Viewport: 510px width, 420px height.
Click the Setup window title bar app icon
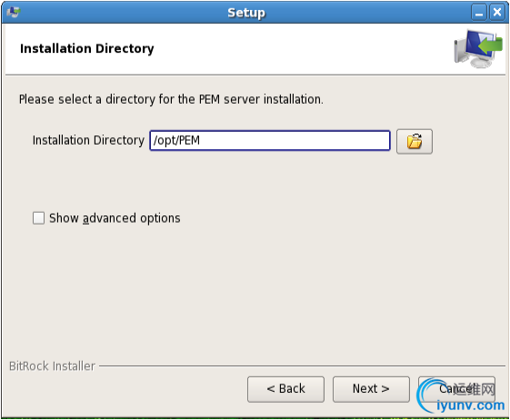coord(14,13)
